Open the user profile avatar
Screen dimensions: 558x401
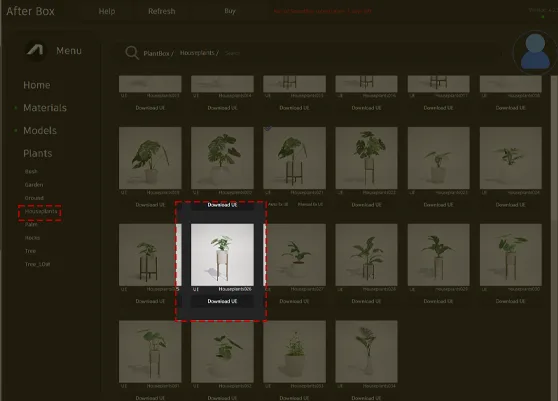535,52
